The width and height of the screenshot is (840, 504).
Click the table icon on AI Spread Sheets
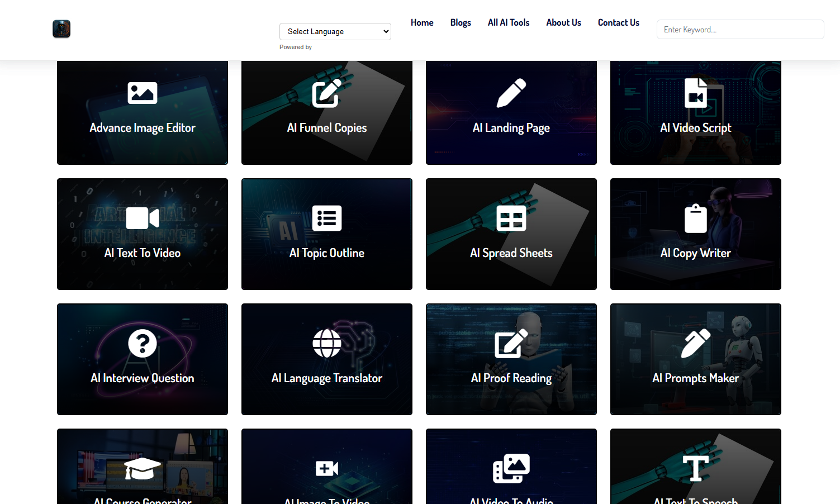[x=511, y=218]
